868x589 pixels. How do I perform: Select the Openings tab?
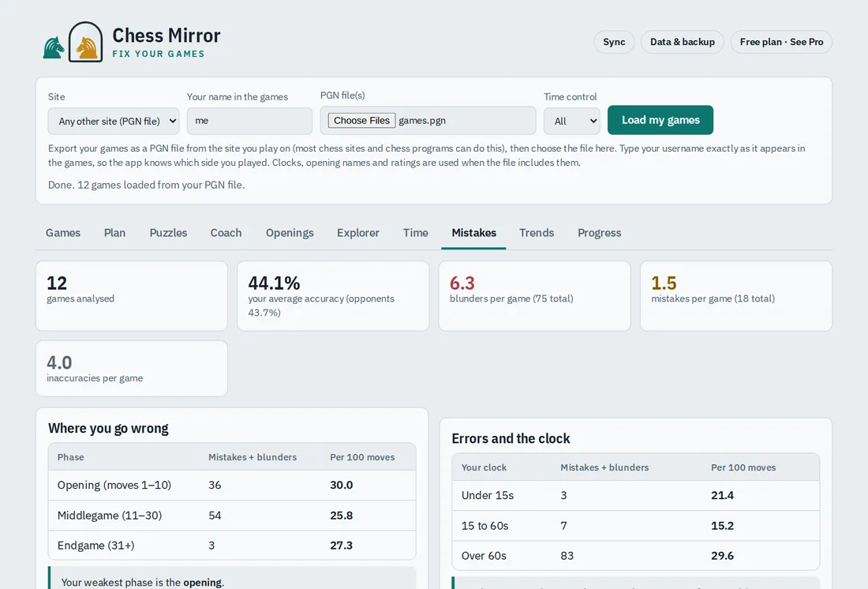[290, 233]
